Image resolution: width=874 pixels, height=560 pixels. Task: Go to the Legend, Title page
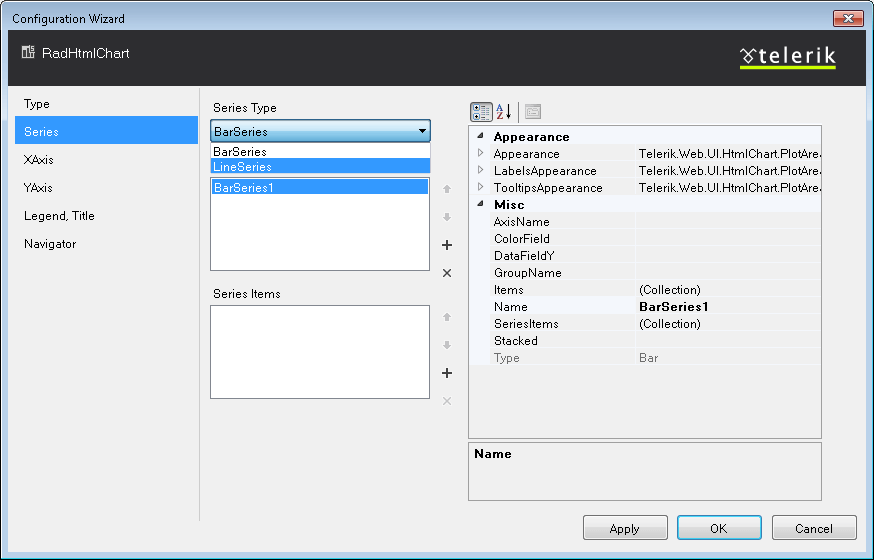[x=59, y=215]
